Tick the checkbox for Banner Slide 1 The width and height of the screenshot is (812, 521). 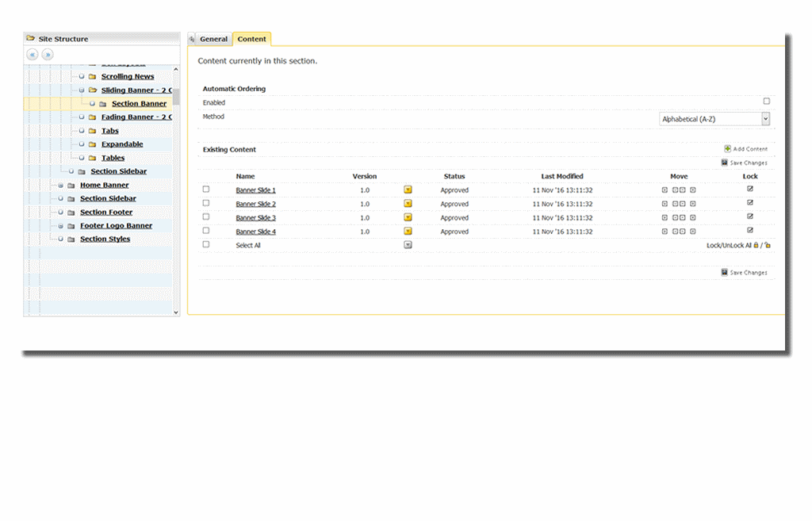[206, 190]
